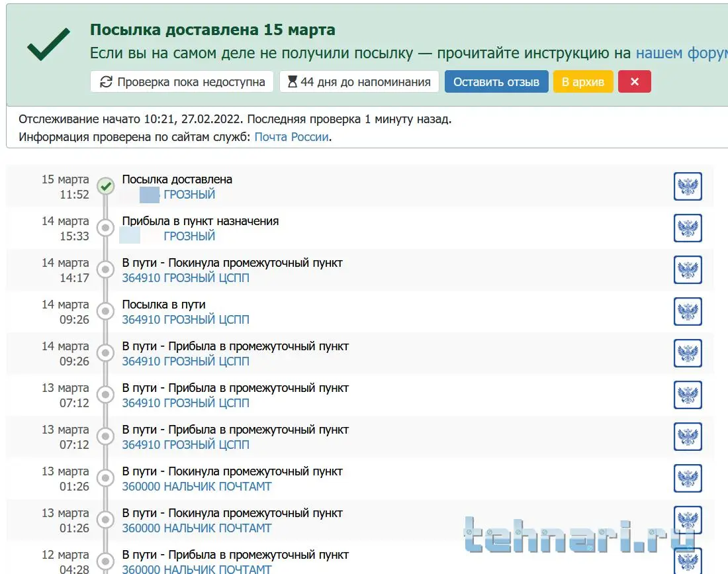Click the green check marker on the 15 марта timeline
This screenshot has height=574, width=728.
tap(106, 186)
